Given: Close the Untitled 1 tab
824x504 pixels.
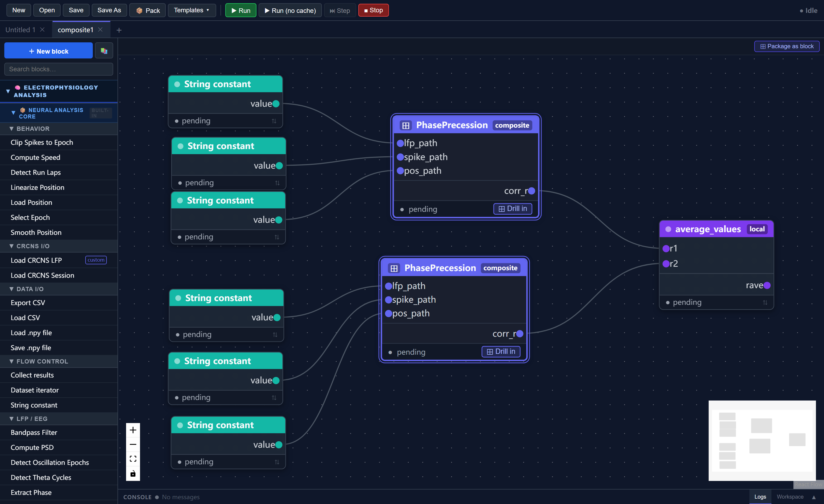Looking at the screenshot, I should click(42, 30).
